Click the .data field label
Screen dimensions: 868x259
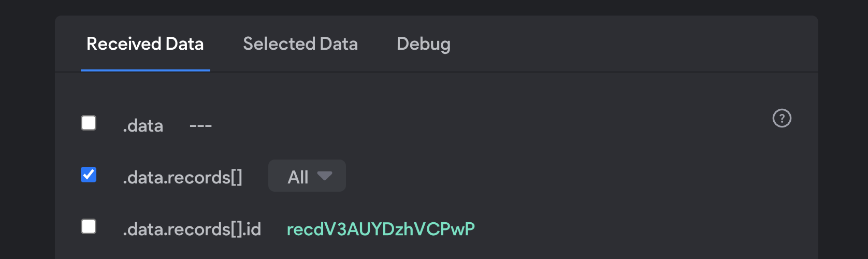pos(143,126)
